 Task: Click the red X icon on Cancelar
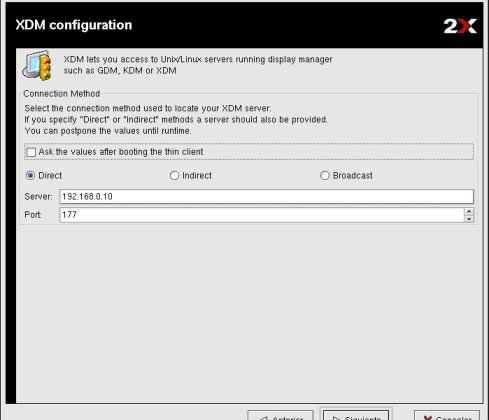(427, 418)
